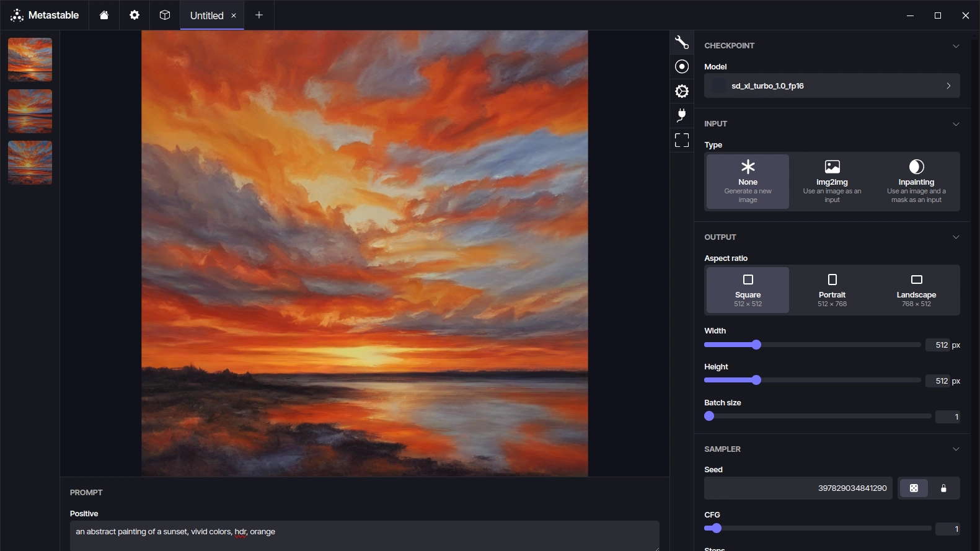Screen dimensions: 980x551
Task: Choose Portrait 512 × 768 aspect ratio
Action: pyautogui.click(x=832, y=290)
